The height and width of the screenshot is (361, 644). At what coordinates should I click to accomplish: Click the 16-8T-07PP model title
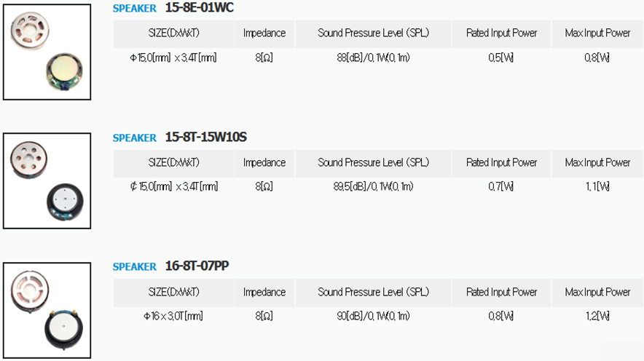(197, 266)
